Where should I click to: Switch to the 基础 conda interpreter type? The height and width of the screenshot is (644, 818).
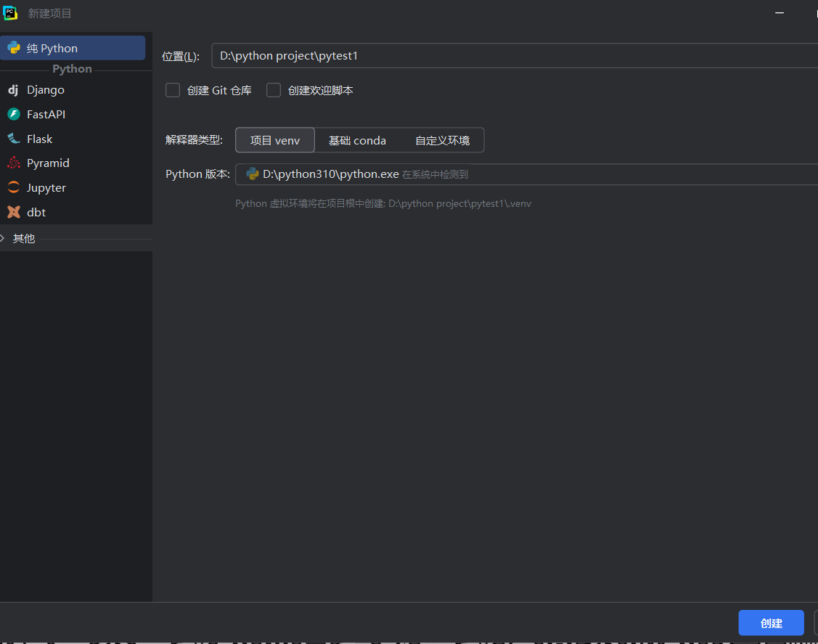tap(357, 140)
